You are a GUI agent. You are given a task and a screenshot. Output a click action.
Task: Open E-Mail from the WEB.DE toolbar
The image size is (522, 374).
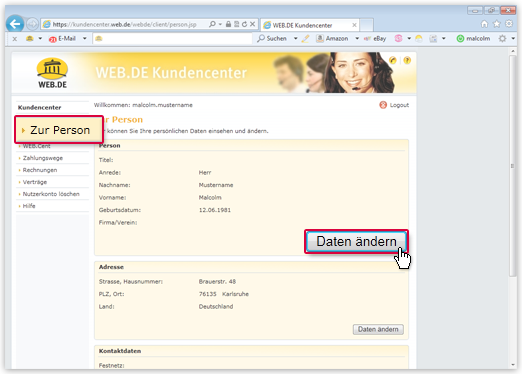click(63, 39)
